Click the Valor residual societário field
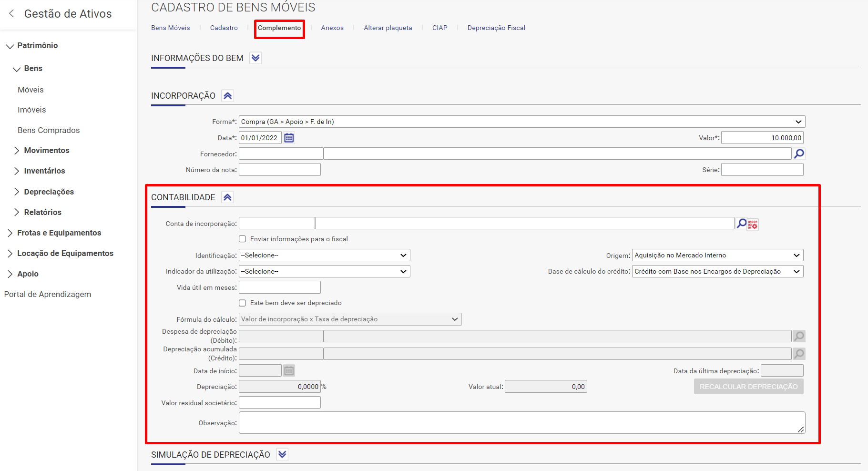 (280, 402)
